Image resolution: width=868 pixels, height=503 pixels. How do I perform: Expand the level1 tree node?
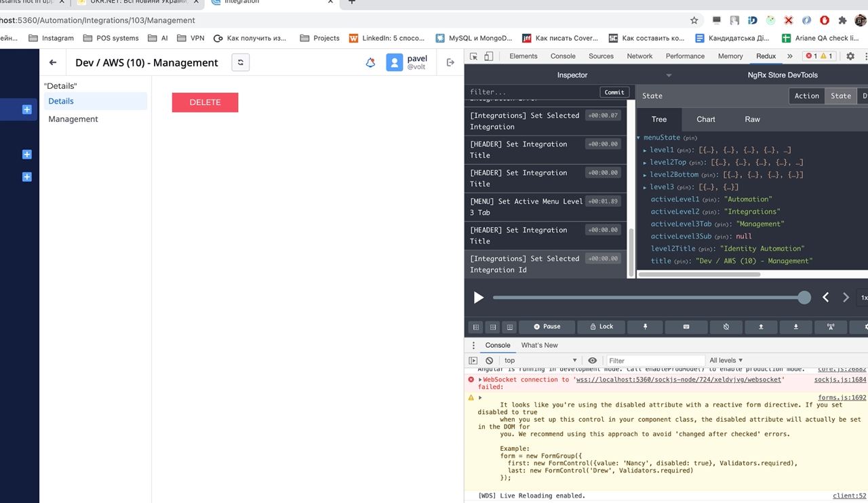(x=645, y=150)
